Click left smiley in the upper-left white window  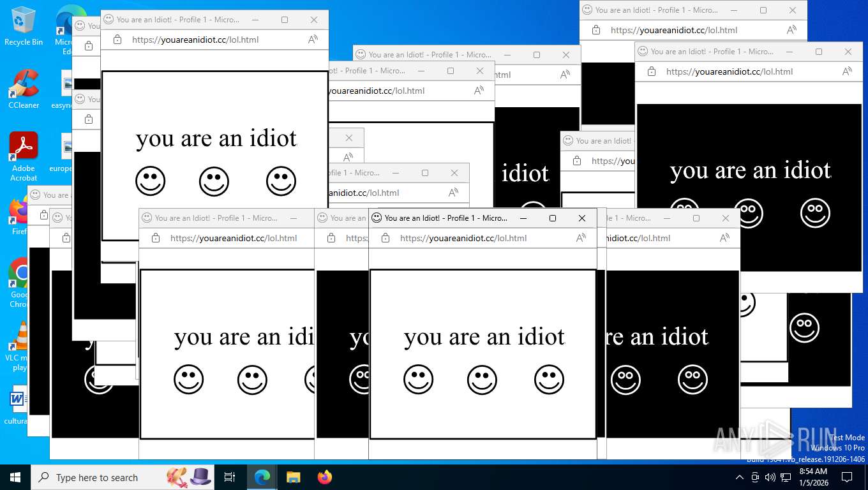coord(151,181)
